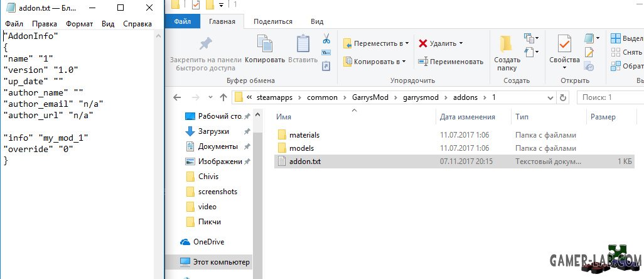Image resolution: width=644 pixels, height=279 pixels.
Task: Click the scissors Cut icon
Action: tap(326, 38)
